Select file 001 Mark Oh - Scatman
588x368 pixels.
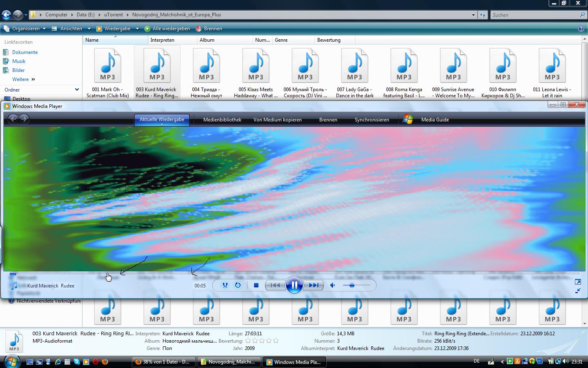click(108, 73)
